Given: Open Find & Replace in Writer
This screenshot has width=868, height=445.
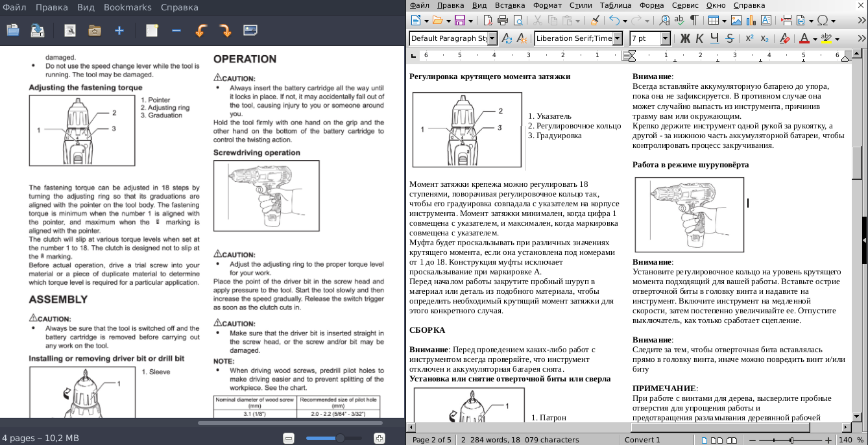Looking at the screenshot, I should (664, 21).
